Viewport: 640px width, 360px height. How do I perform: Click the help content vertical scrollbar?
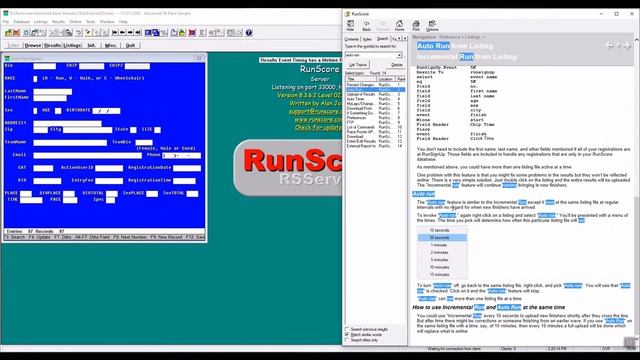pos(636,190)
